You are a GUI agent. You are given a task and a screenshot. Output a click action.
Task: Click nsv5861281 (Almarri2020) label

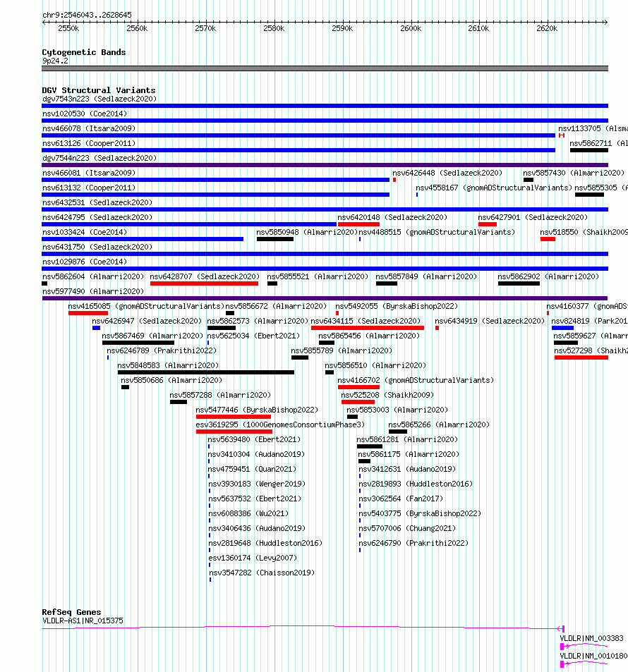pyautogui.click(x=407, y=439)
